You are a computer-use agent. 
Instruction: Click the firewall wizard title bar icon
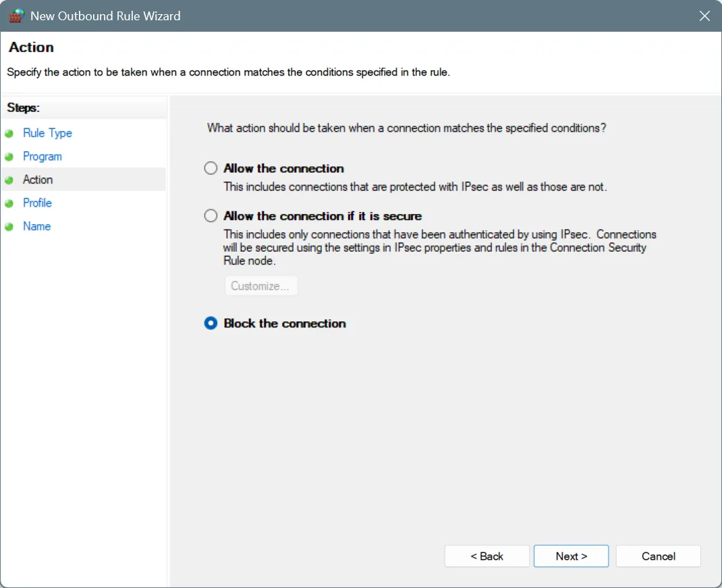click(x=17, y=16)
